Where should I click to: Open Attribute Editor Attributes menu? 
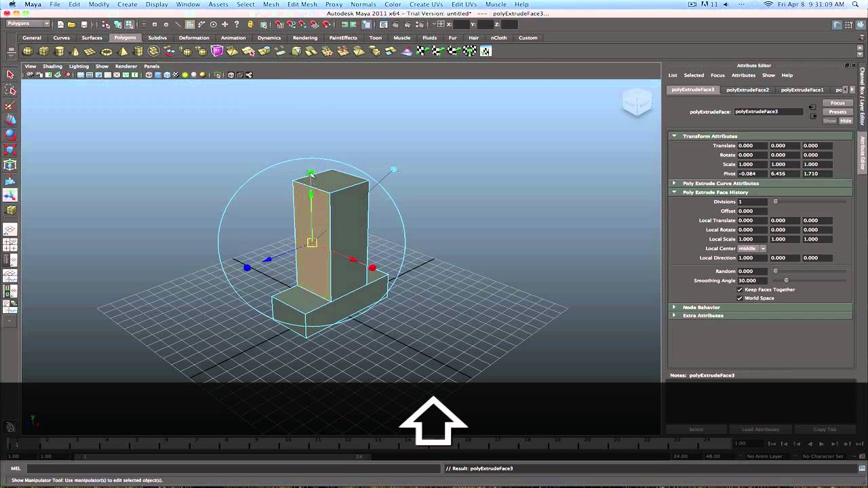[743, 75]
